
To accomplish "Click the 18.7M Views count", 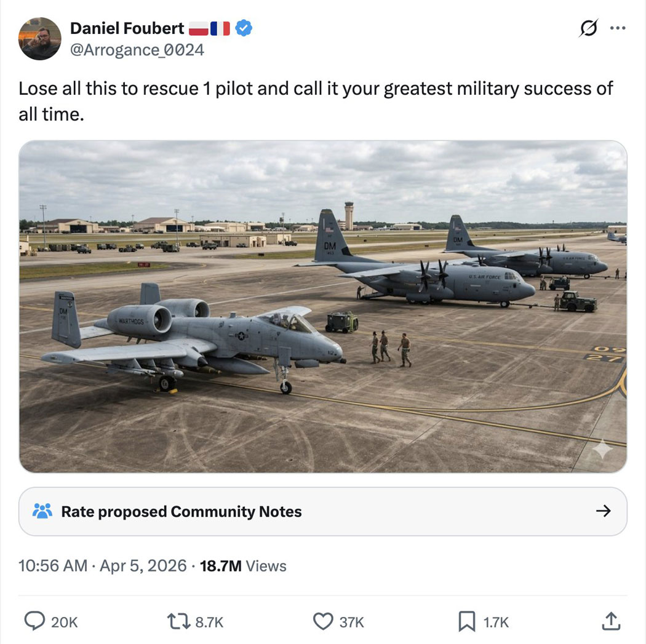I will (243, 565).
